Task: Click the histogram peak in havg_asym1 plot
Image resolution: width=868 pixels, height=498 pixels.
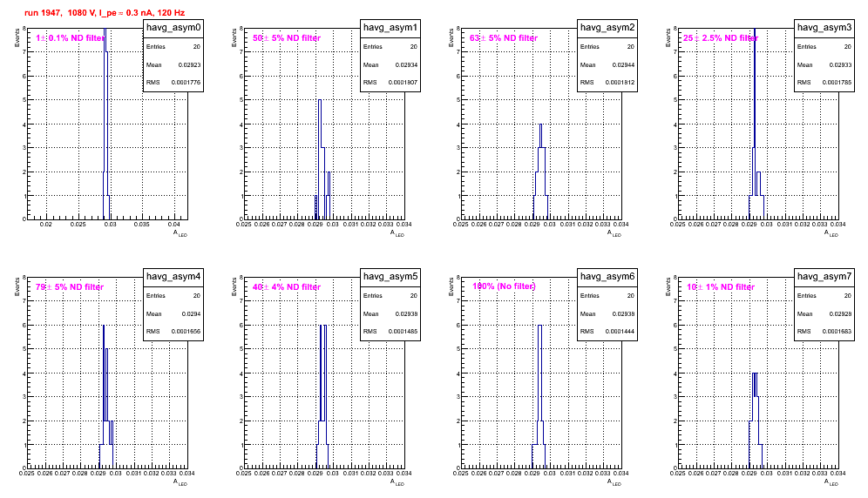Action: point(320,100)
